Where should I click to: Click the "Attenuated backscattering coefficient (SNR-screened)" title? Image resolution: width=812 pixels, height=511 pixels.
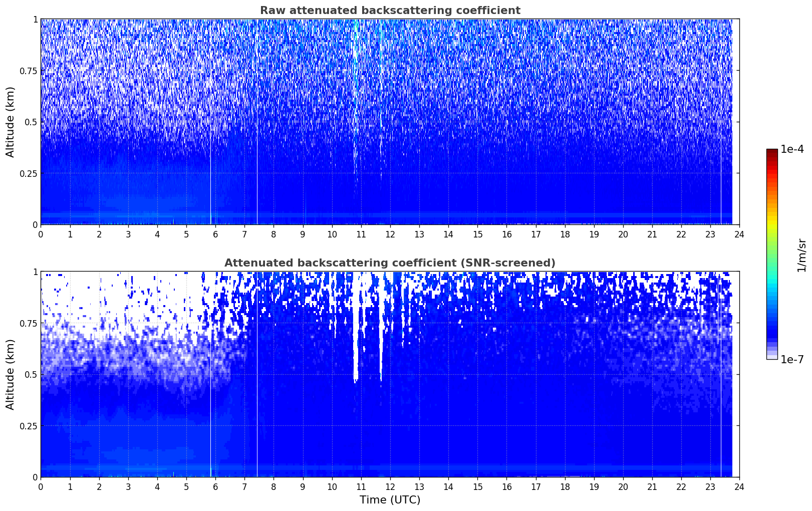coord(390,263)
